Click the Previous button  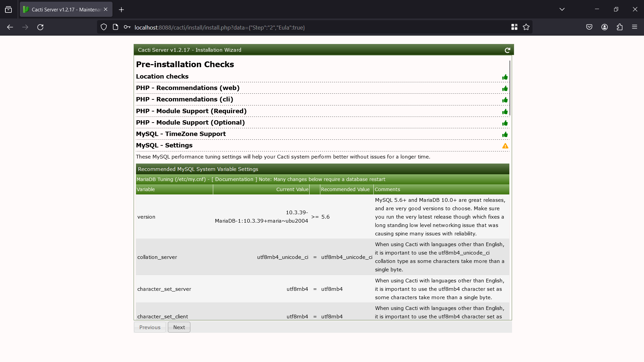click(x=150, y=327)
